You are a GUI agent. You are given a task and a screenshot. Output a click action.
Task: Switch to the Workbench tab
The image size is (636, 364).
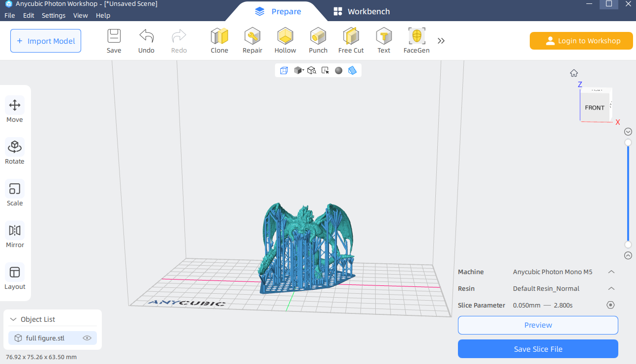362,11
